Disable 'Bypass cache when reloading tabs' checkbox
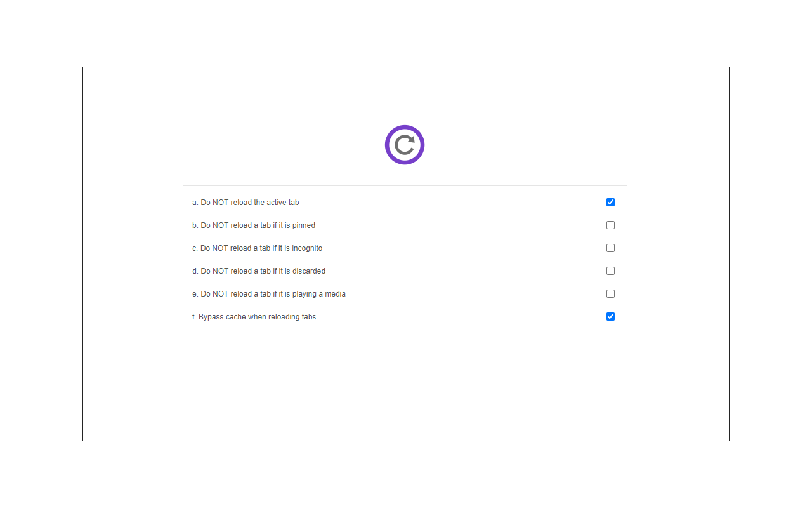Viewport: 812px width, 508px height. 610,317
